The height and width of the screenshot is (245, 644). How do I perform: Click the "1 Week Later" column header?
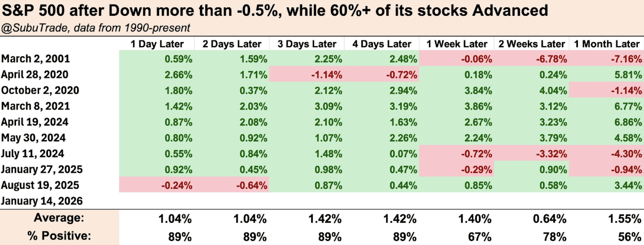click(457, 44)
